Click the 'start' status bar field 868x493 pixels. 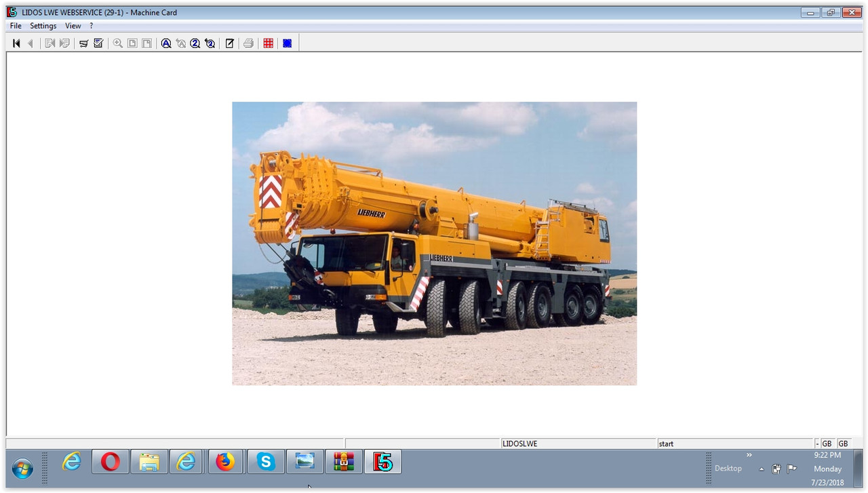(735, 443)
